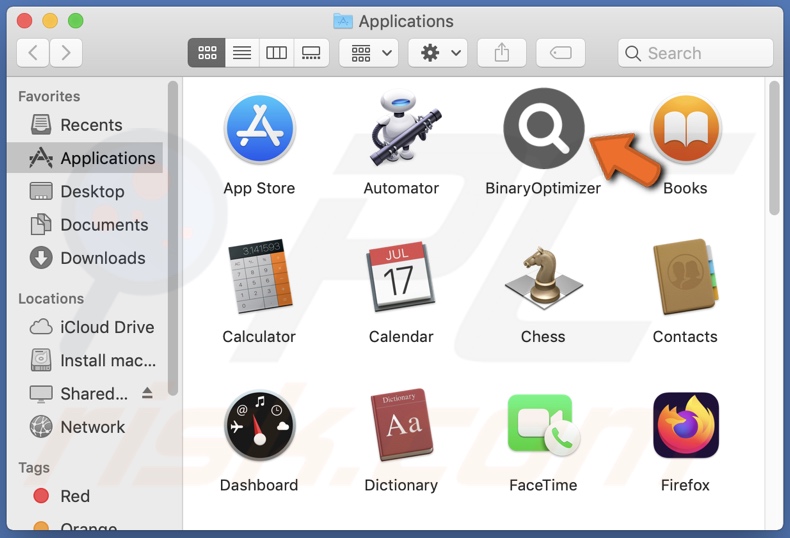The width and height of the screenshot is (790, 538).
Task: Click the main content vertical scrollbar
Action: tap(774, 148)
